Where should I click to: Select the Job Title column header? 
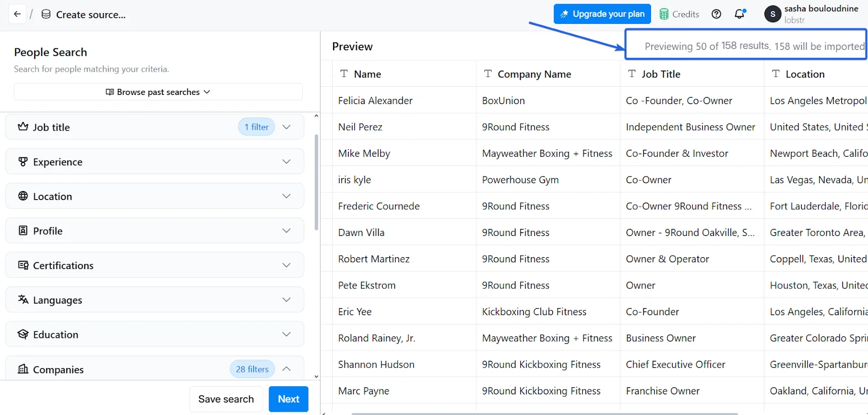pos(692,74)
